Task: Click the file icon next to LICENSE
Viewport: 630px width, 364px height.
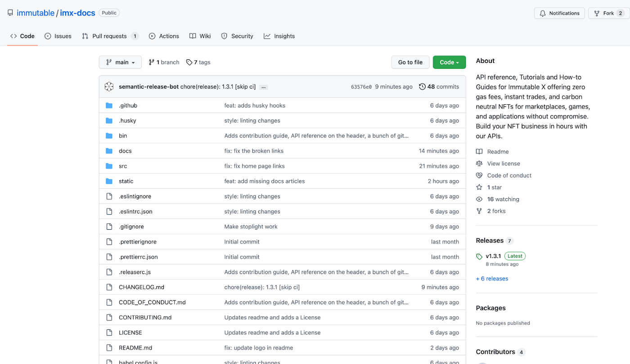Action: (109, 333)
